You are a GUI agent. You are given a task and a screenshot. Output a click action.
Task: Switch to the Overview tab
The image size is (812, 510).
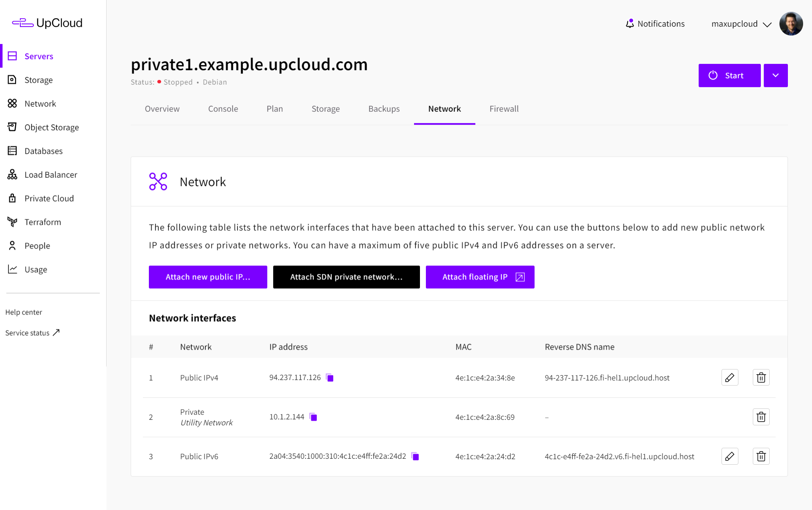[162, 109]
